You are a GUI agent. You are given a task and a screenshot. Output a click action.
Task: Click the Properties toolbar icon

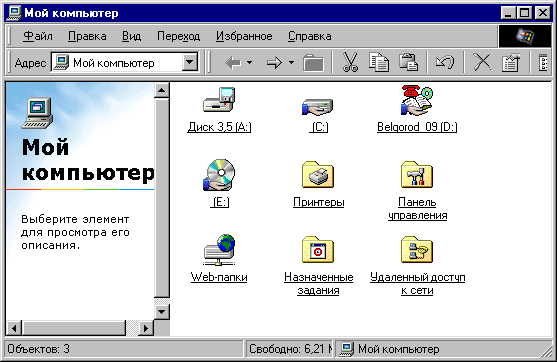(x=511, y=63)
